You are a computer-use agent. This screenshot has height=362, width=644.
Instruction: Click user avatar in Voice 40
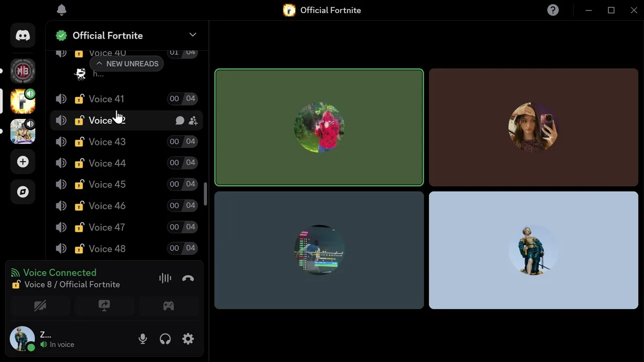(x=80, y=74)
